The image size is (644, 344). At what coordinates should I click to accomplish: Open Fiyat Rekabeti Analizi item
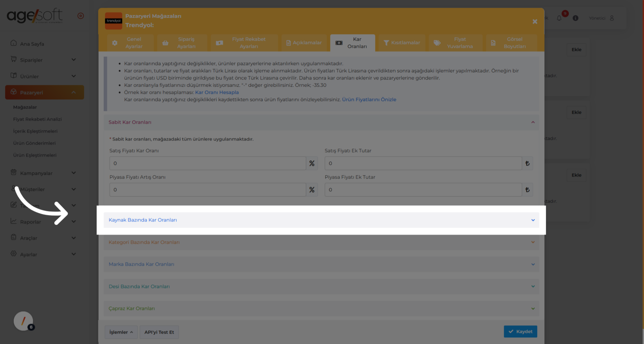(38, 119)
